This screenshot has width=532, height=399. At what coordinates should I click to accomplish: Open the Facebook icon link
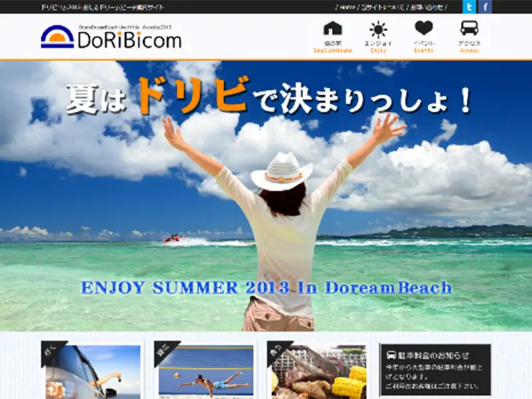click(485, 7)
